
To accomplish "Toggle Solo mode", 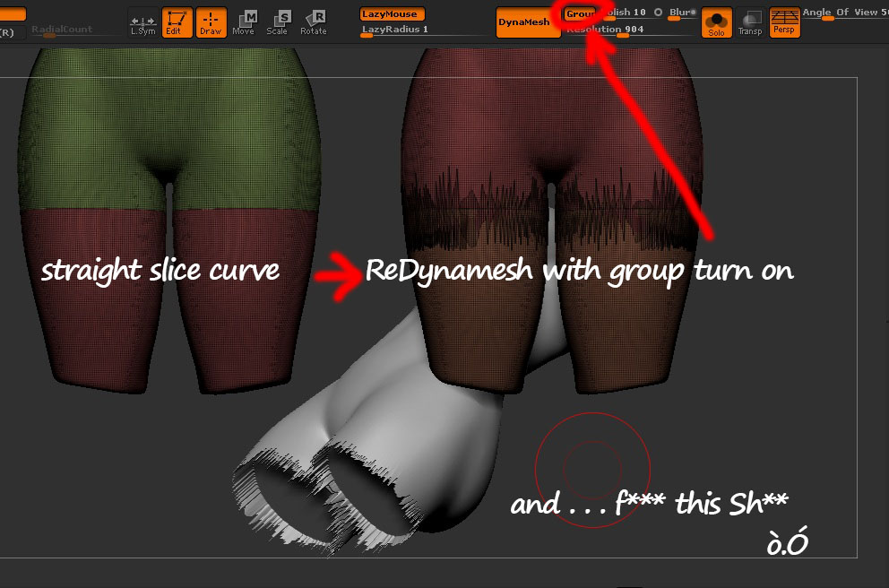I will [717, 23].
